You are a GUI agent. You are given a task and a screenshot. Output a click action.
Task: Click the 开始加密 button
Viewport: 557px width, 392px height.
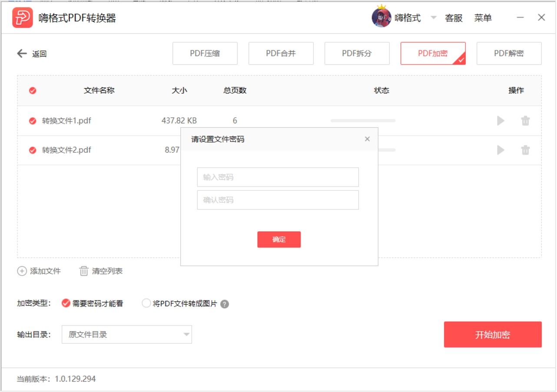click(493, 334)
